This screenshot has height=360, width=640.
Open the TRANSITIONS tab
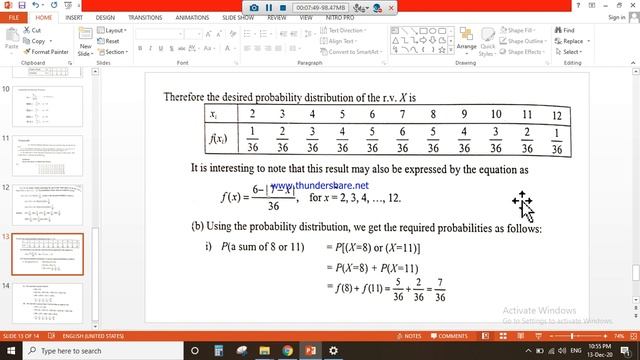pyautogui.click(x=145, y=18)
